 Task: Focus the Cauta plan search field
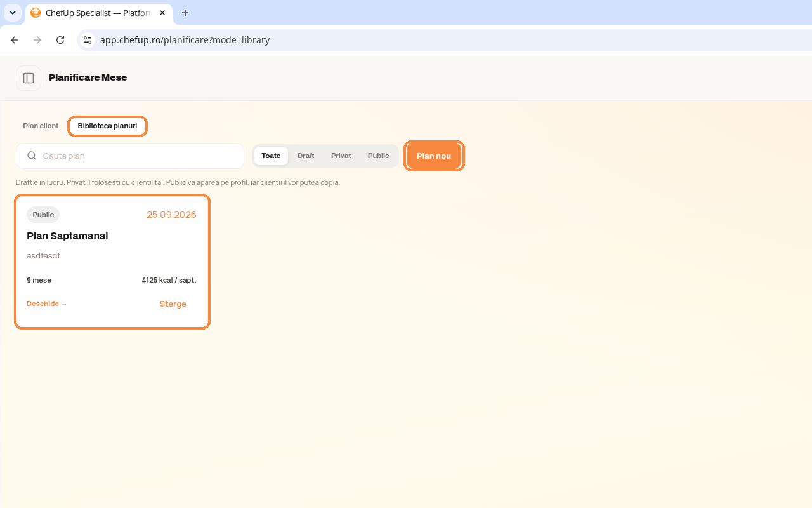[130, 156]
